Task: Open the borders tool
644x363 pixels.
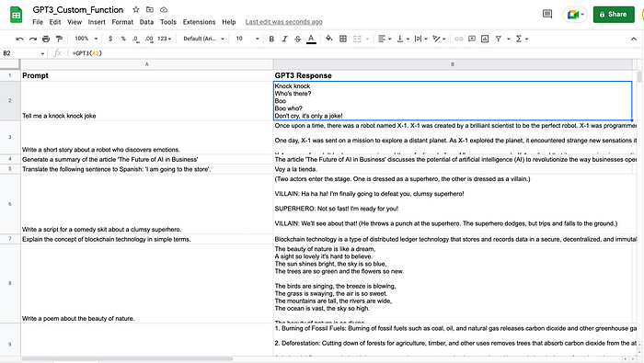Action: (343, 39)
